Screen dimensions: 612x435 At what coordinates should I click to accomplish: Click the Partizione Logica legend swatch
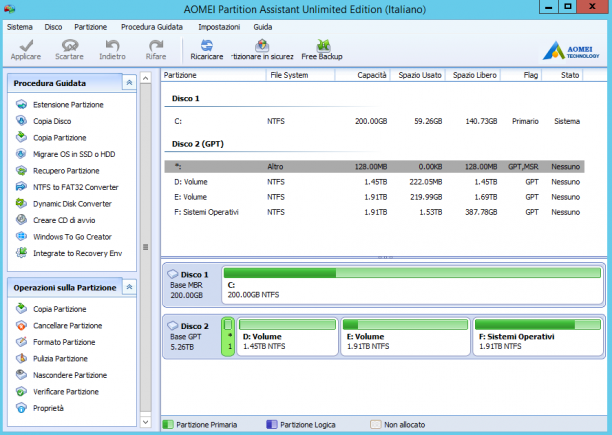tap(272, 424)
